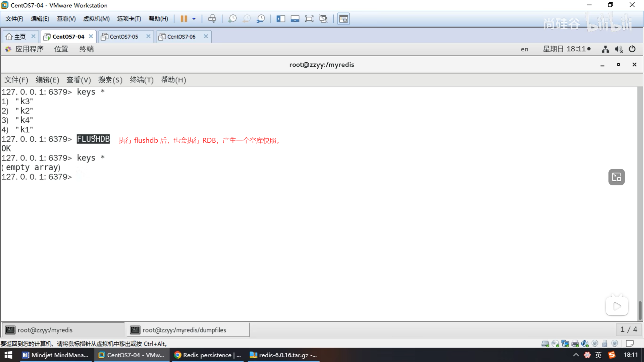Close the CentOS7-06 tab
Image resolution: width=644 pixels, height=362 pixels.
click(x=206, y=36)
